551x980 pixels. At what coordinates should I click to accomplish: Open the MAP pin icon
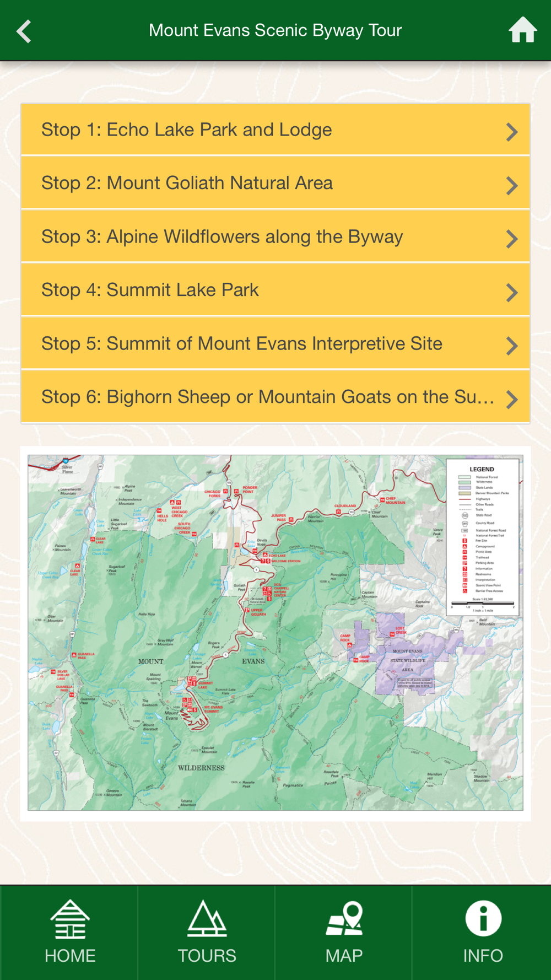[x=344, y=919]
